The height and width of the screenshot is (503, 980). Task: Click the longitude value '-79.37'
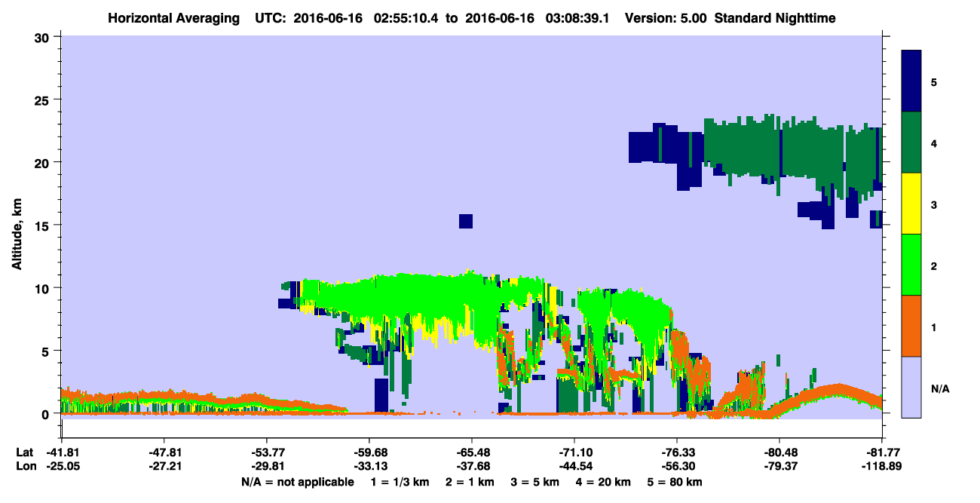click(x=779, y=467)
